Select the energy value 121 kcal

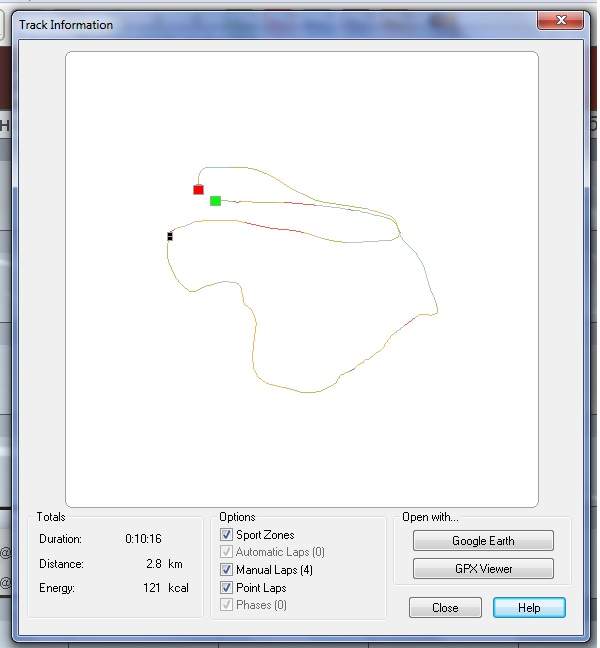tap(166, 588)
